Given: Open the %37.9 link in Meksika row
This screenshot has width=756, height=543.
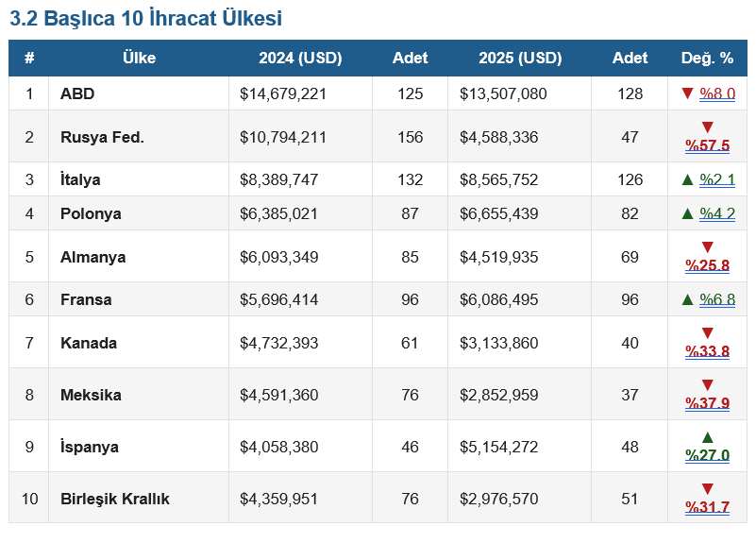Looking at the screenshot, I should (707, 403).
